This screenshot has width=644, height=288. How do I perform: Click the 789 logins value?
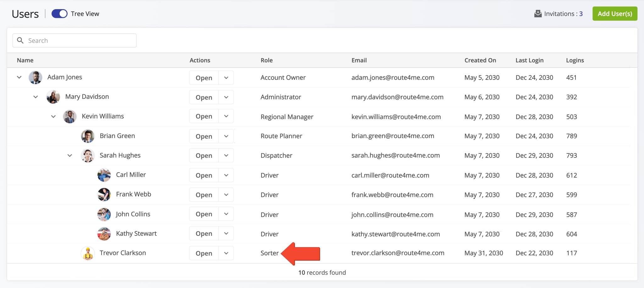pos(571,136)
